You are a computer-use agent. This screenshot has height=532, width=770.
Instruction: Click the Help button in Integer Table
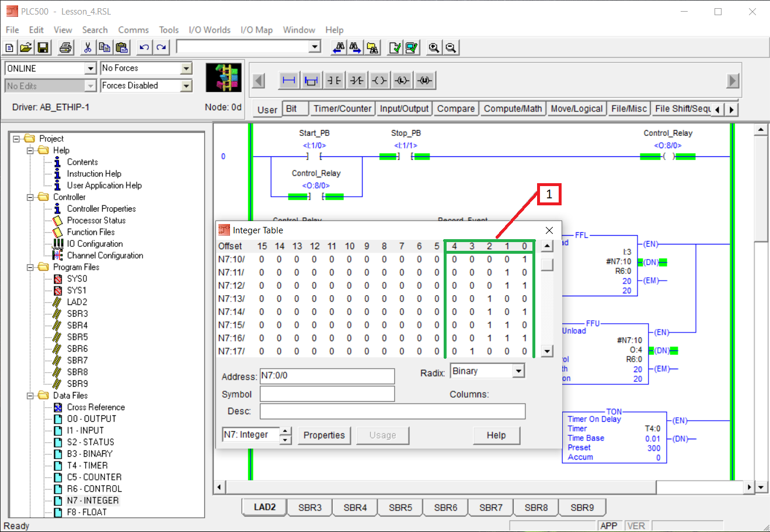496,435
